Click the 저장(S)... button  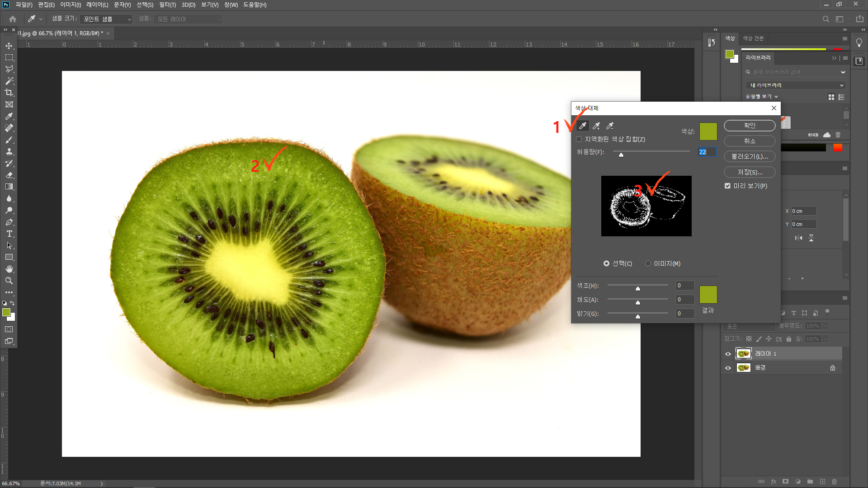point(749,172)
